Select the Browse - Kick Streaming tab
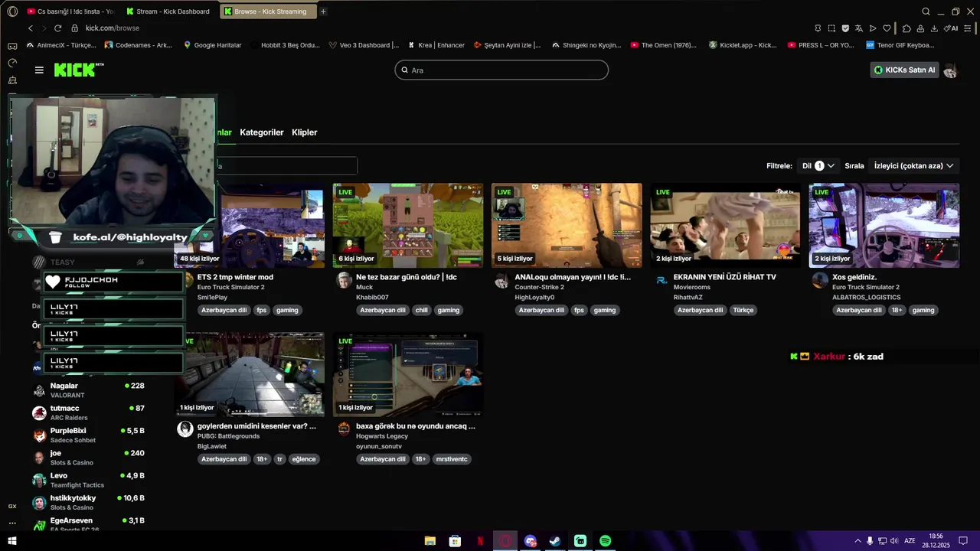The image size is (980, 551). 268,11
